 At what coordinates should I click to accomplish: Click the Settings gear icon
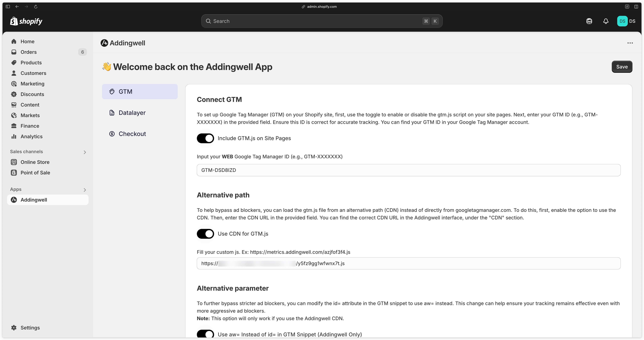click(x=14, y=328)
